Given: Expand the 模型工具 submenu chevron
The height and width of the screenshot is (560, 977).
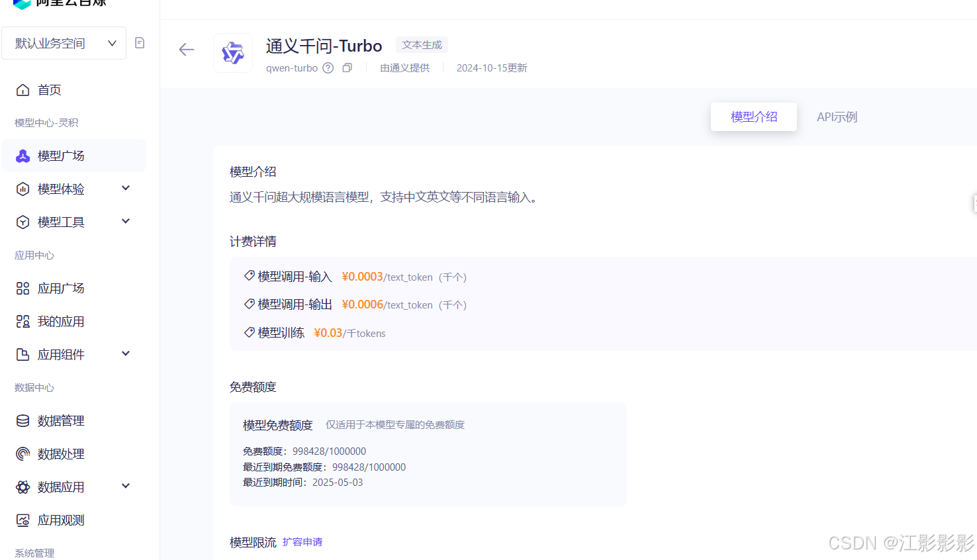Looking at the screenshot, I should coord(126,222).
